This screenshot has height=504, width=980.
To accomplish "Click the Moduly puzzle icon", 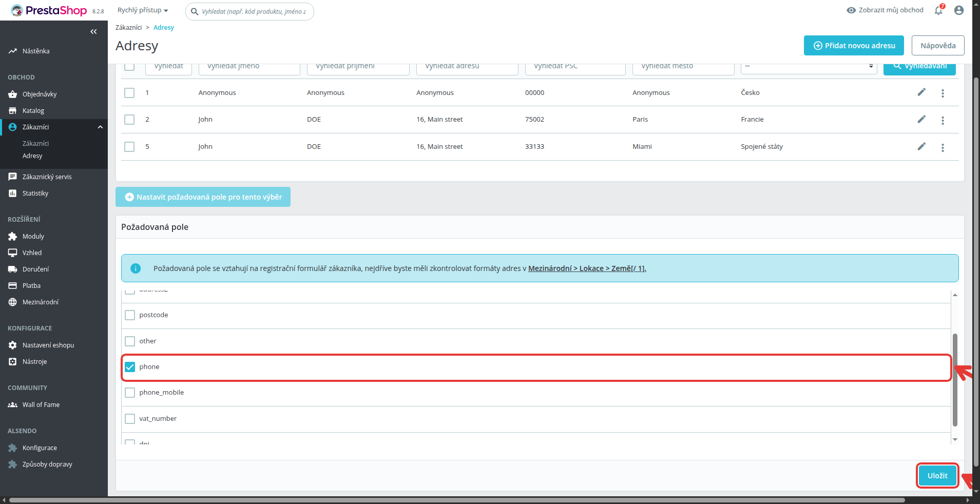I will coord(13,236).
